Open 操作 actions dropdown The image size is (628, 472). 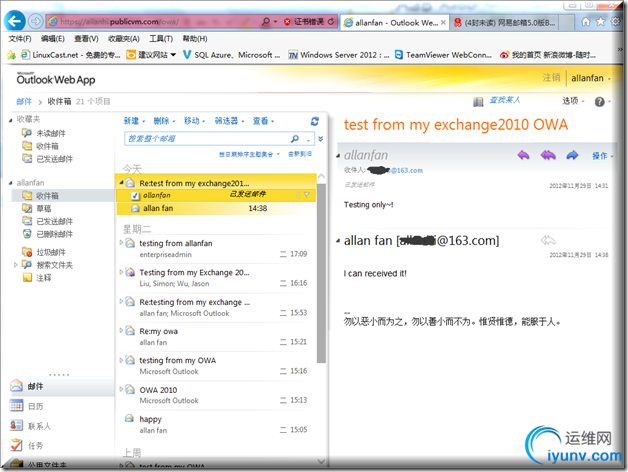[603, 156]
